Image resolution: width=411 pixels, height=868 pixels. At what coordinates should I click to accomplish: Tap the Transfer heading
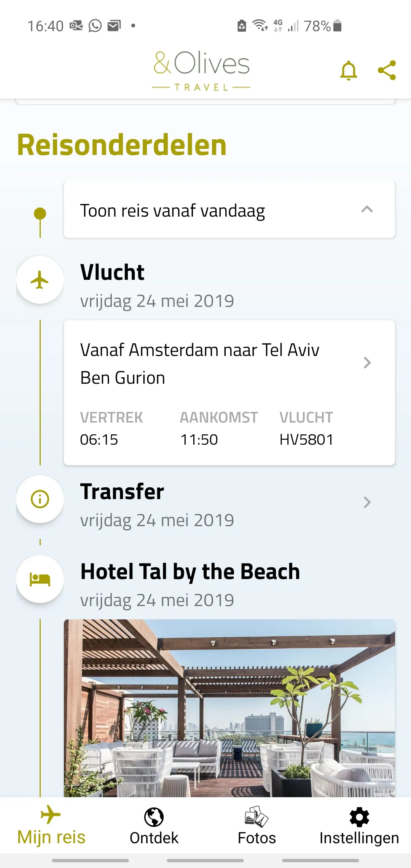click(122, 492)
